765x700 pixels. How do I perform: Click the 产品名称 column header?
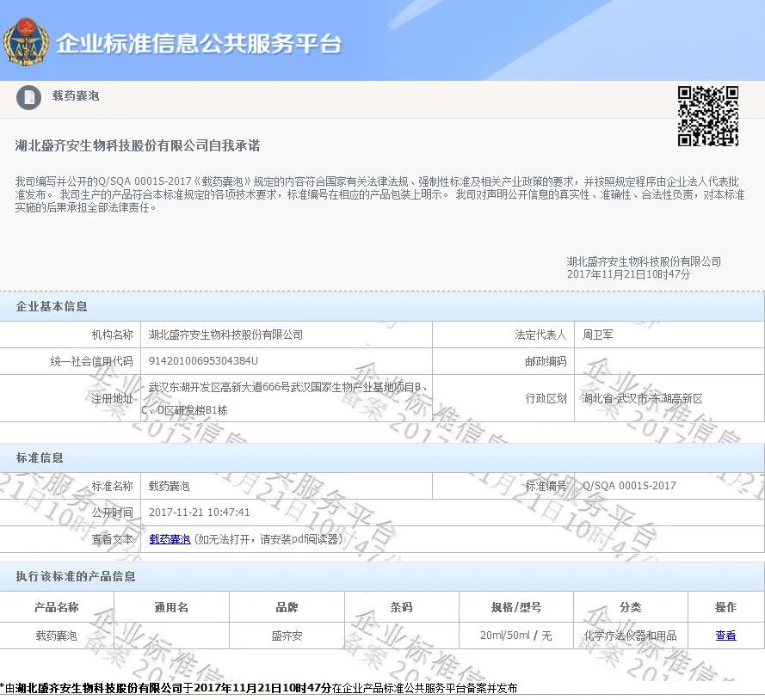coord(57,607)
